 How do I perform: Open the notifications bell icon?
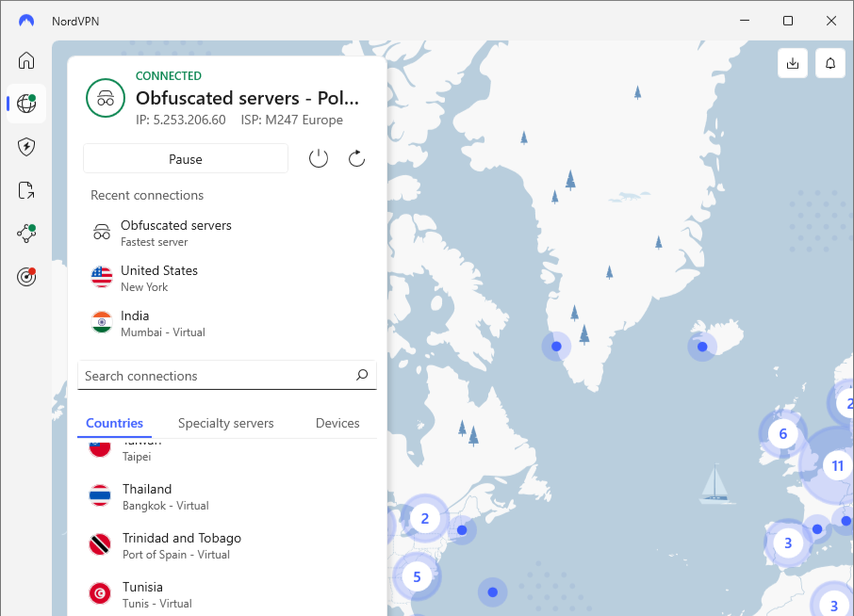pyautogui.click(x=830, y=63)
